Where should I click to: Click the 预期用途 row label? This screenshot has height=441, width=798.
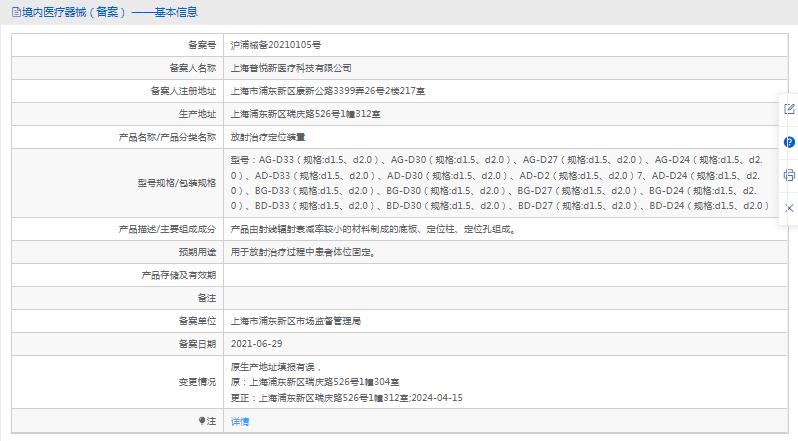197,252
